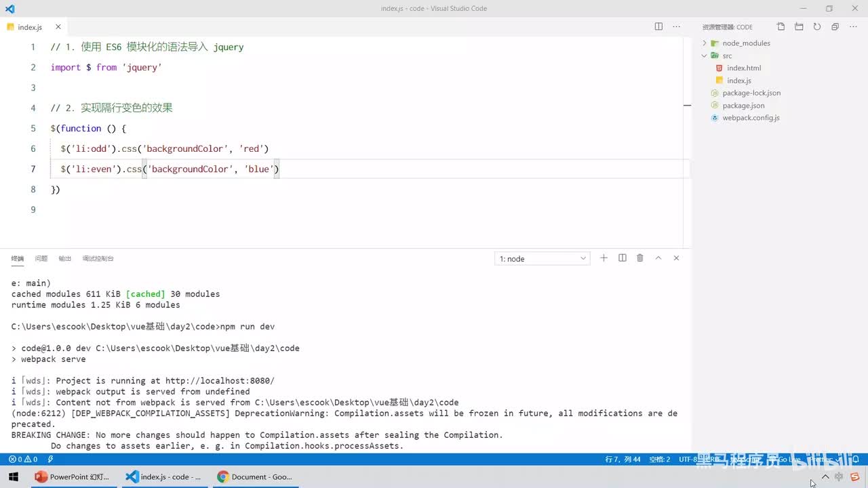Switch to the Chrome Document window in the taskbar
The width and height of the screenshot is (868, 488).
255,476
